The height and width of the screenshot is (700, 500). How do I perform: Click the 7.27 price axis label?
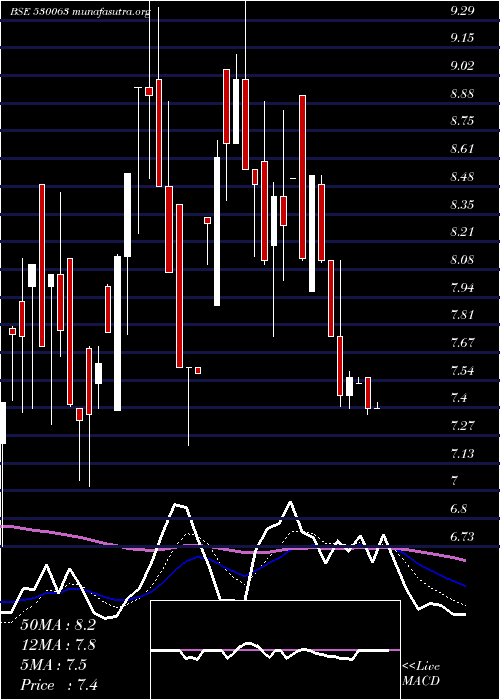pos(462,426)
